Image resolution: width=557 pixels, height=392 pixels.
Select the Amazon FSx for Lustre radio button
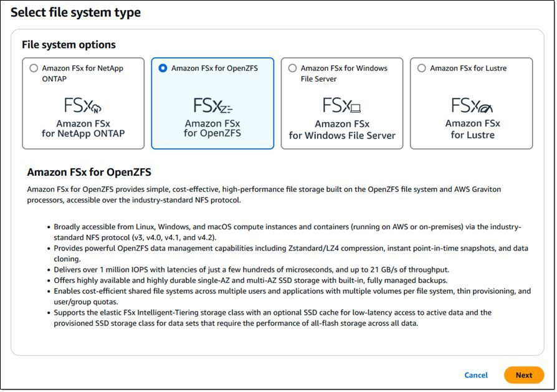click(421, 69)
